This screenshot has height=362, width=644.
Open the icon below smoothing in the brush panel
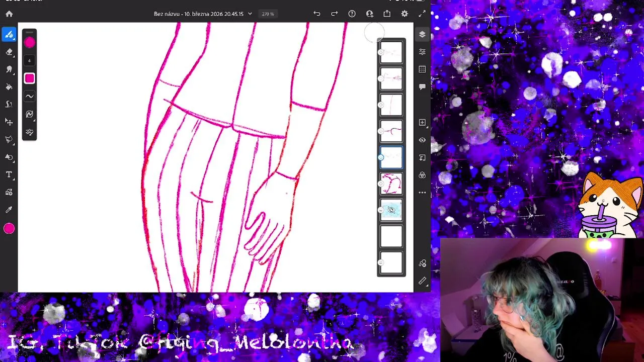[x=29, y=115]
